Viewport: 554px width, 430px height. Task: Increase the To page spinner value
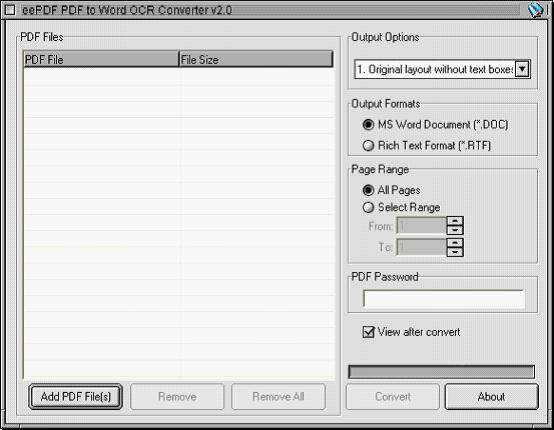pos(455,242)
